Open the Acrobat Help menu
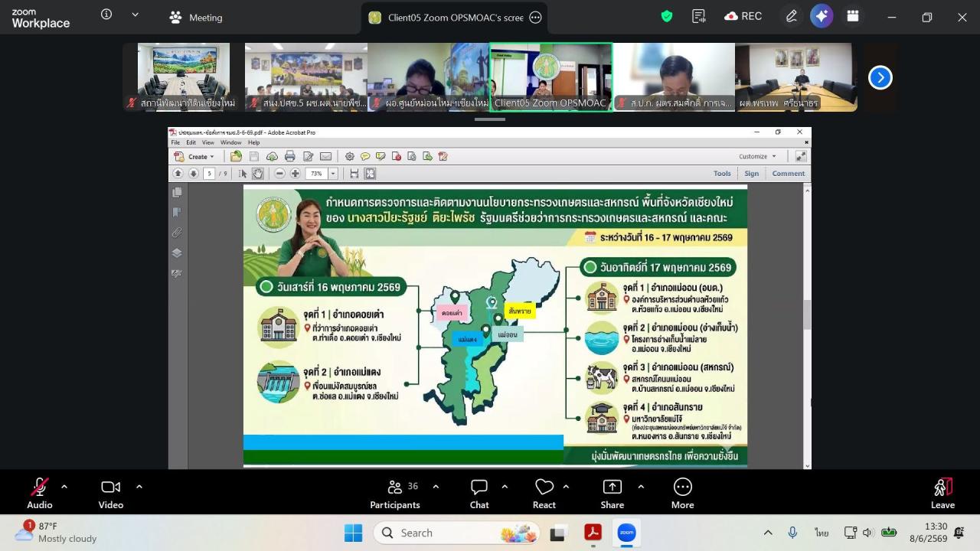980x551 pixels. click(x=253, y=142)
